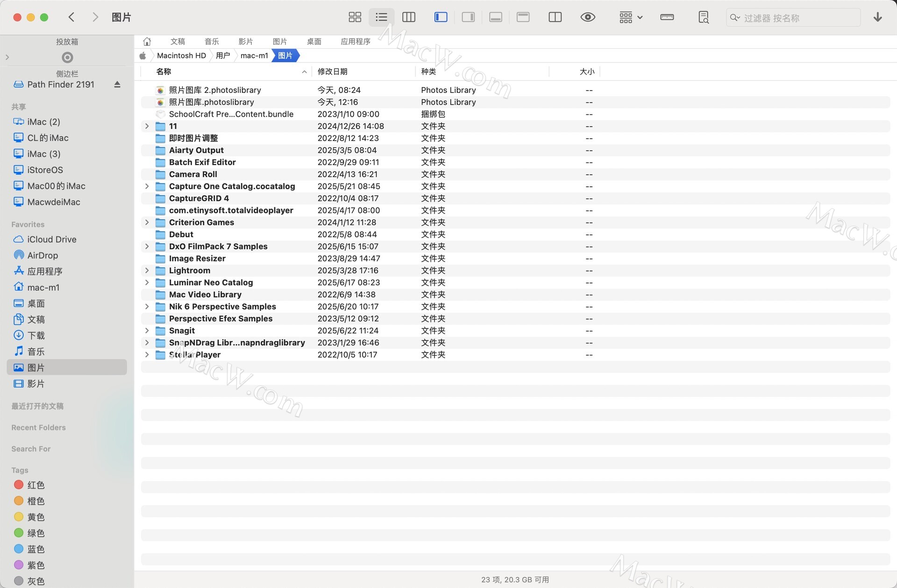
Task: Go to mac-m1 in path bar
Action: pyautogui.click(x=254, y=56)
